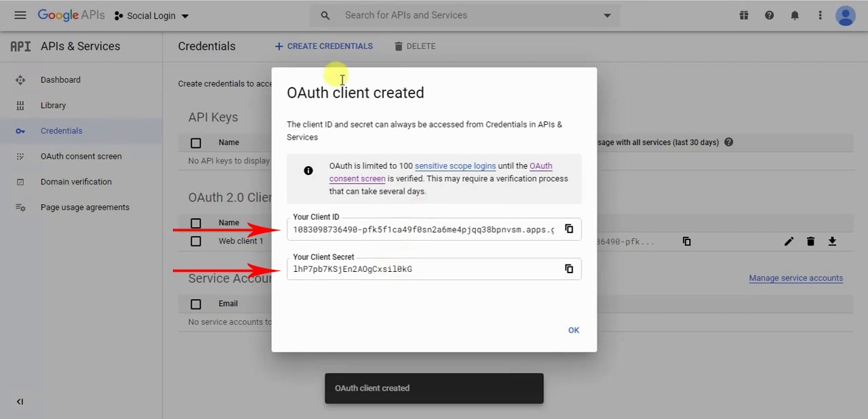Copy client ID in Web client 1 row
Viewport: 868px width, 419px height.
(x=687, y=241)
